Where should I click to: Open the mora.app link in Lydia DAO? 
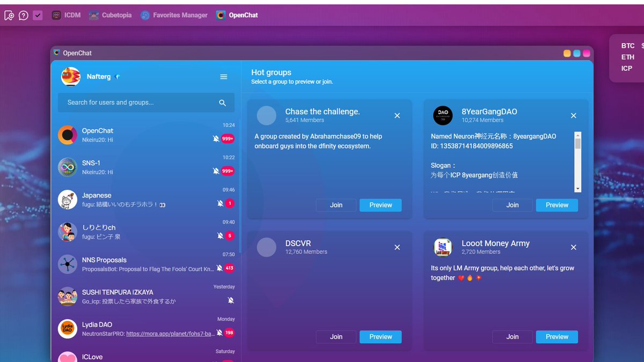171,334
